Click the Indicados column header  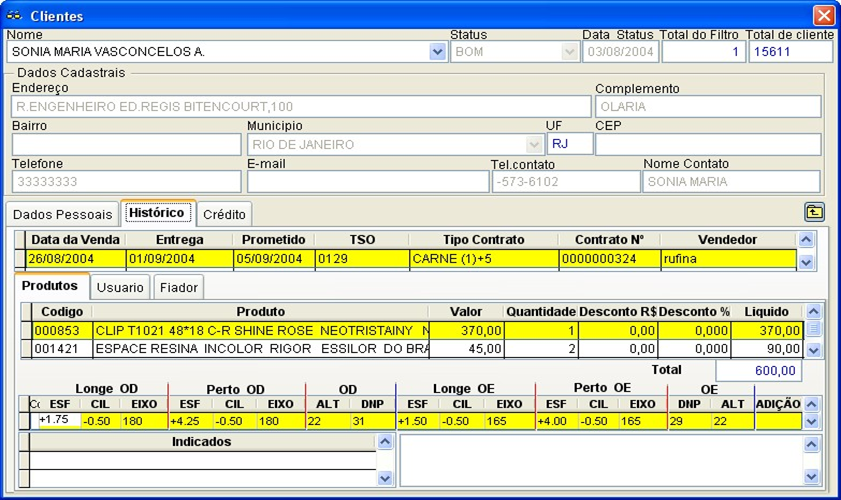pos(202,442)
